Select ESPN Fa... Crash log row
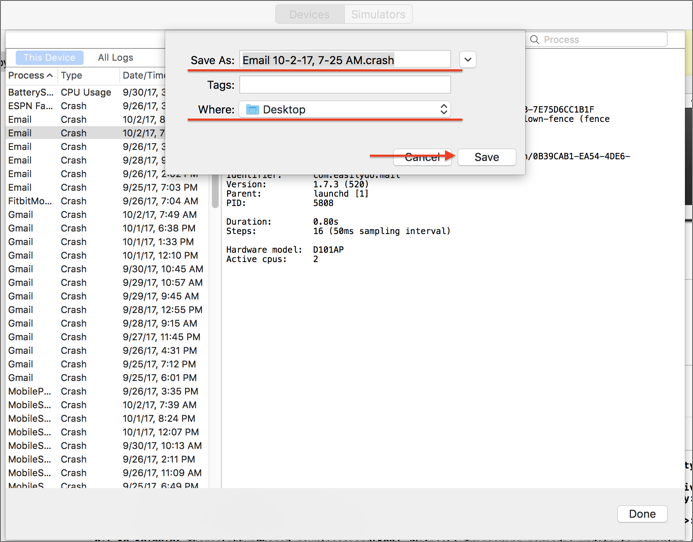This screenshot has height=542, width=693. 86,106
